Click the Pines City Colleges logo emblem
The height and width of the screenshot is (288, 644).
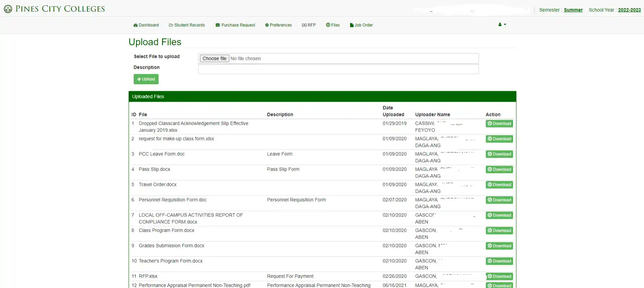[x=8, y=9]
